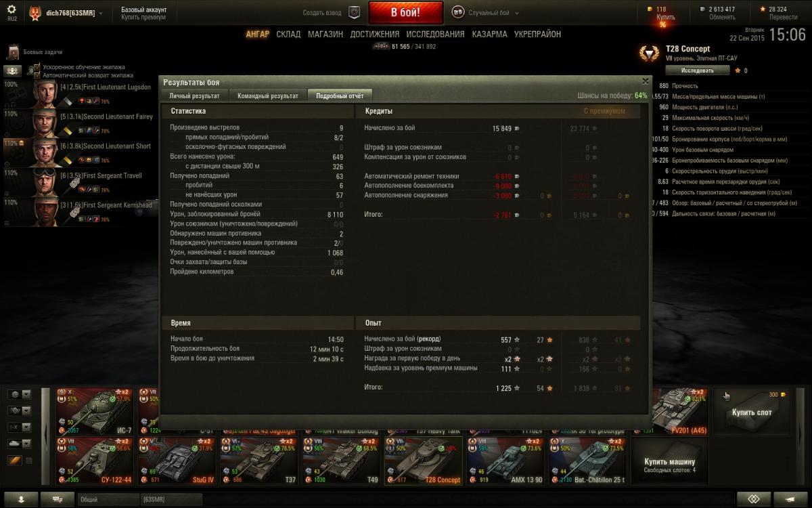Click the orange premium filter icon
Viewport: 812px width, 508px height.
[x=15, y=461]
